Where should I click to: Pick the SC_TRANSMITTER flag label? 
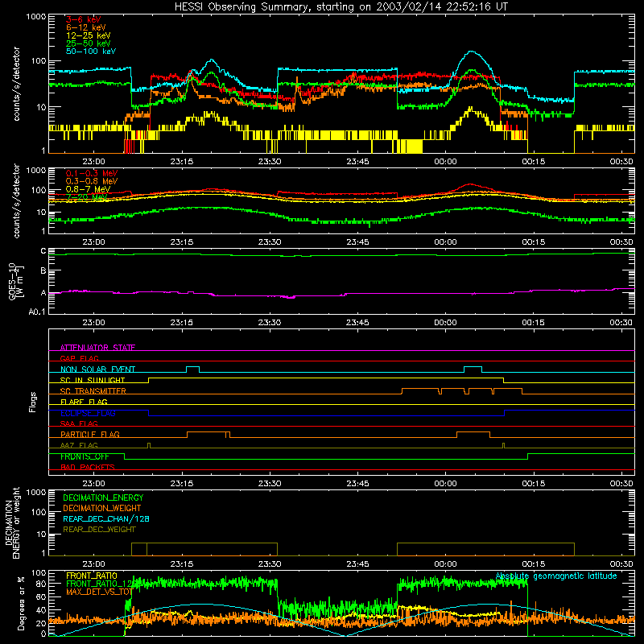point(93,391)
